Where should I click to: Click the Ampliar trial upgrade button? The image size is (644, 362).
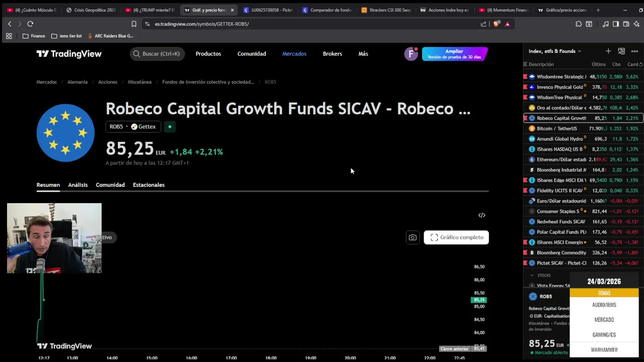tap(455, 54)
